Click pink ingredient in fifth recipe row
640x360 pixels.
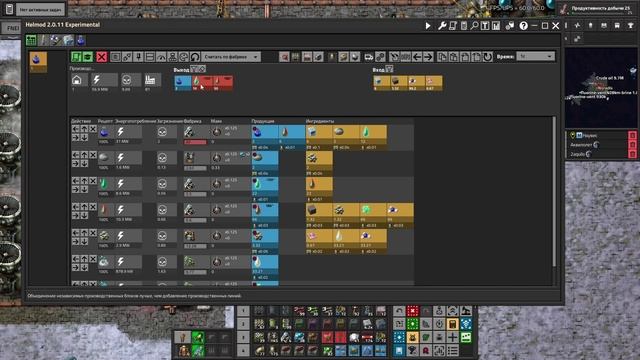tap(312, 236)
